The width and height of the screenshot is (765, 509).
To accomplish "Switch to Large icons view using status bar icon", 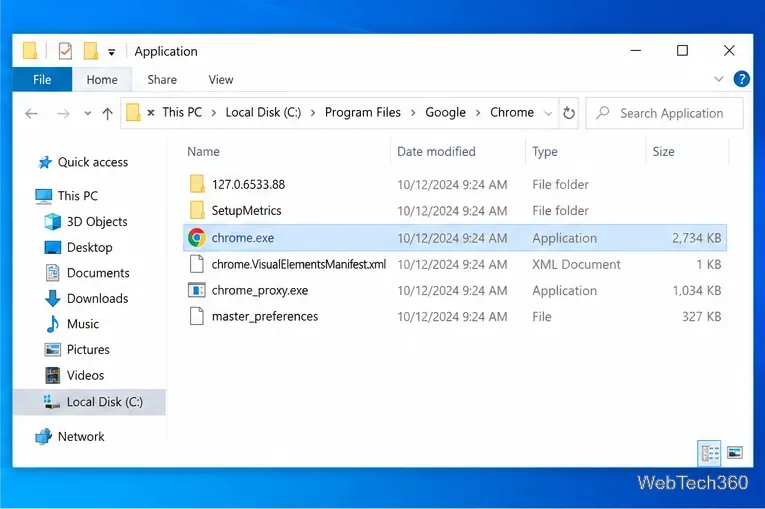I will click(x=735, y=453).
